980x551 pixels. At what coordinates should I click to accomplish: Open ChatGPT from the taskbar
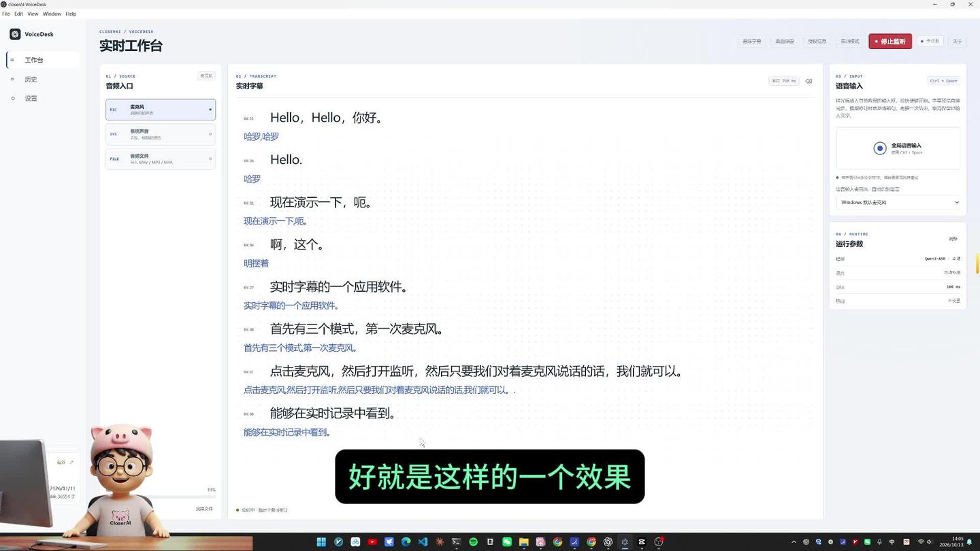click(608, 542)
